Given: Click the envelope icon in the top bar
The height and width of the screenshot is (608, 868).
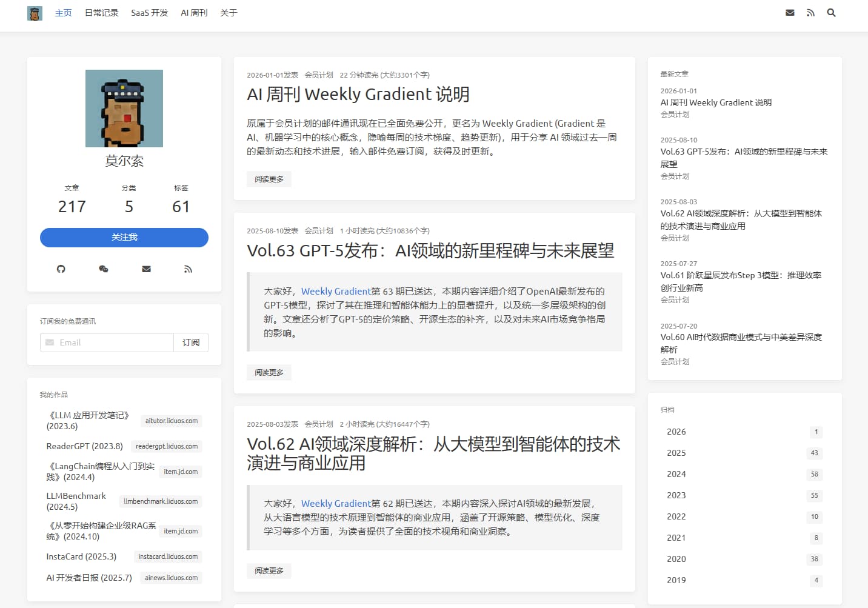Looking at the screenshot, I should [789, 12].
